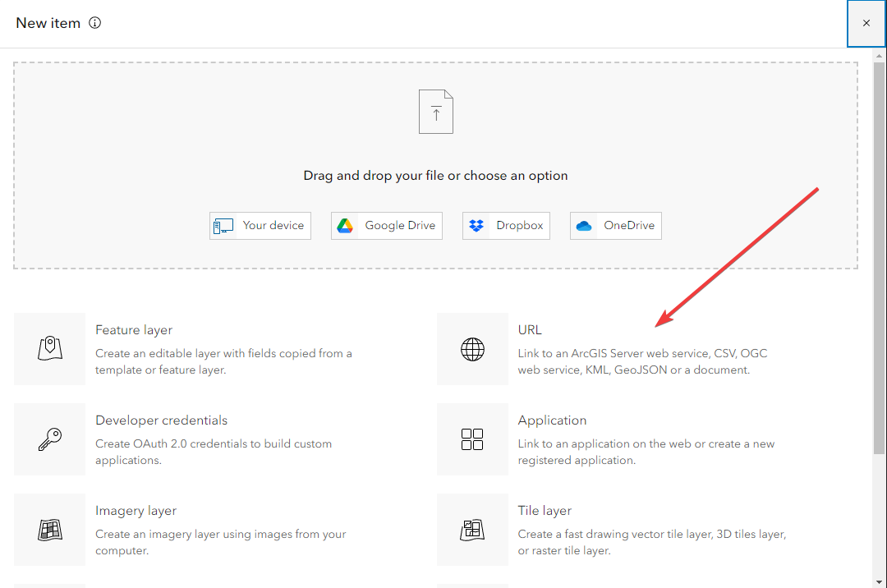Viewport: 887px width, 588px height.
Task: Select OneDrive as file source
Action: [615, 225]
